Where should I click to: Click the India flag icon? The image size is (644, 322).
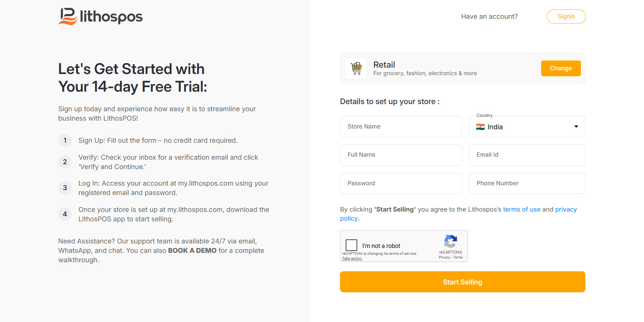480,127
